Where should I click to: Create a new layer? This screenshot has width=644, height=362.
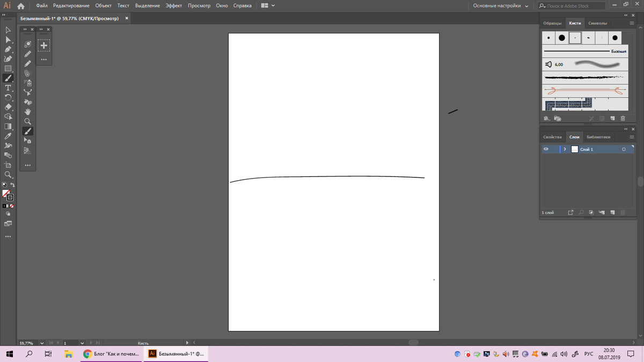tap(612, 212)
